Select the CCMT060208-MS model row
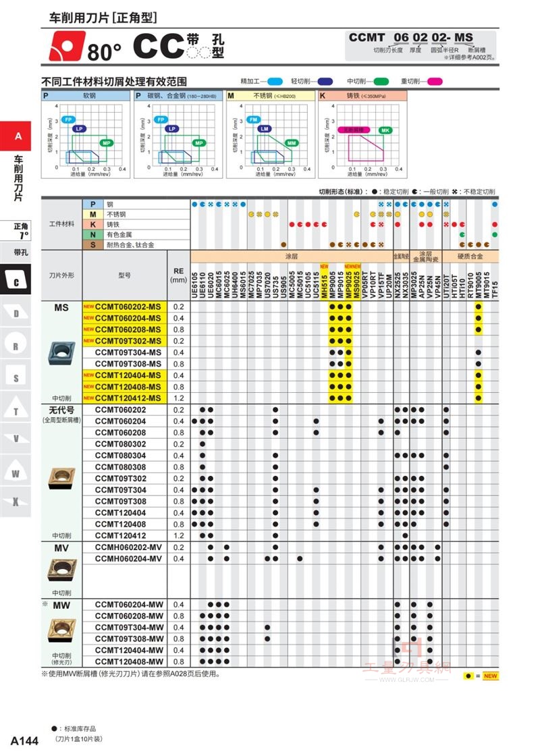The height and width of the screenshot is (756, 540). tap(128, 330)
